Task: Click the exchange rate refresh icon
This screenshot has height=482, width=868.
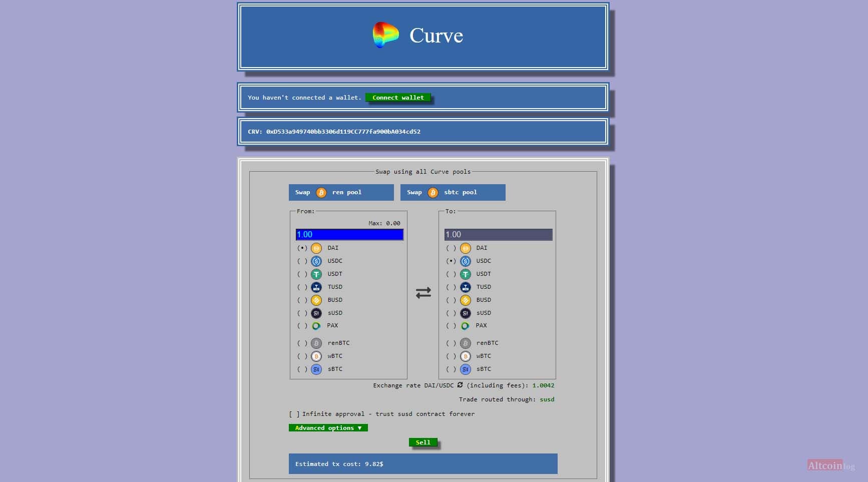Action: 460,385
